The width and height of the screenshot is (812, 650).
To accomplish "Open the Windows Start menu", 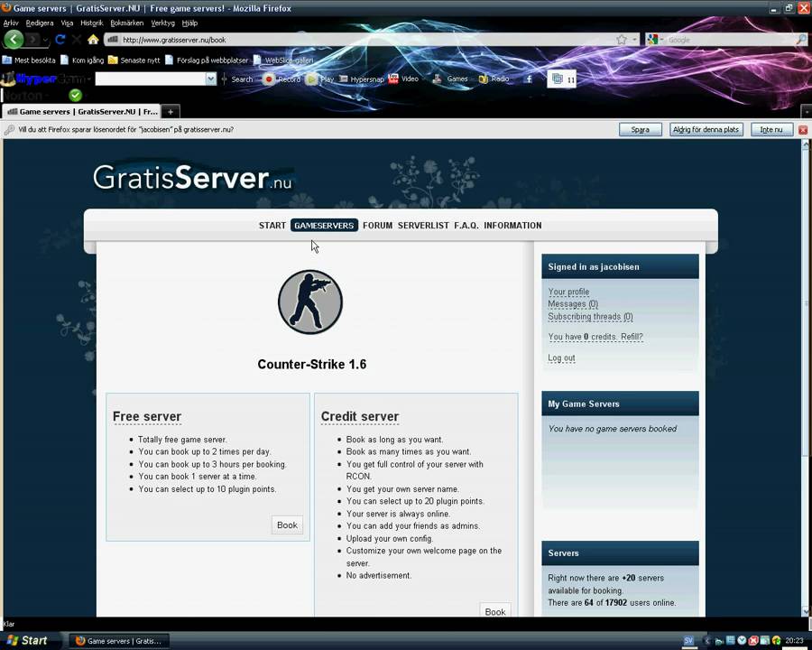I will (x=28, y=641).
